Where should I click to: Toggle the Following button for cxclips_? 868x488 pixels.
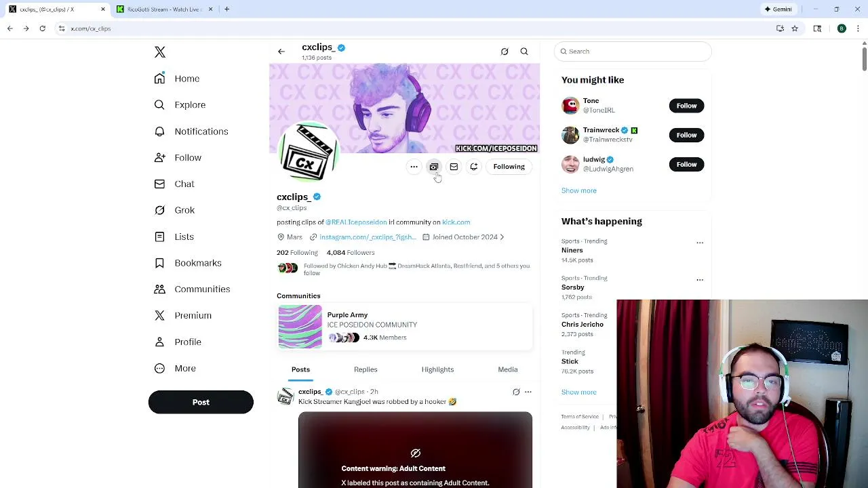pyautogui.click(x=509, y=167)
